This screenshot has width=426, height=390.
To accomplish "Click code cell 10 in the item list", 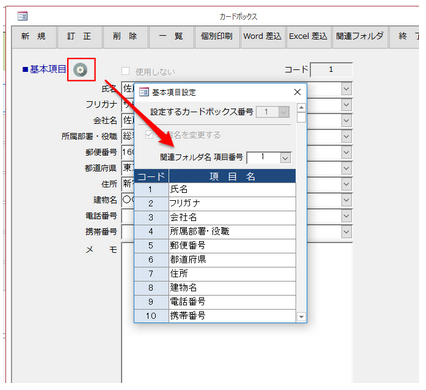I will [151, 316].
